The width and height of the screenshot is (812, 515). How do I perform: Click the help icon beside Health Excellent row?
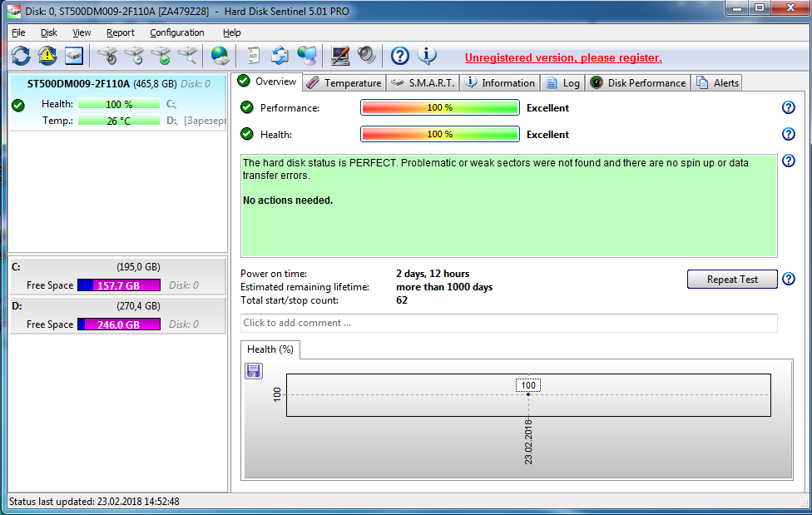pos(788,134)
